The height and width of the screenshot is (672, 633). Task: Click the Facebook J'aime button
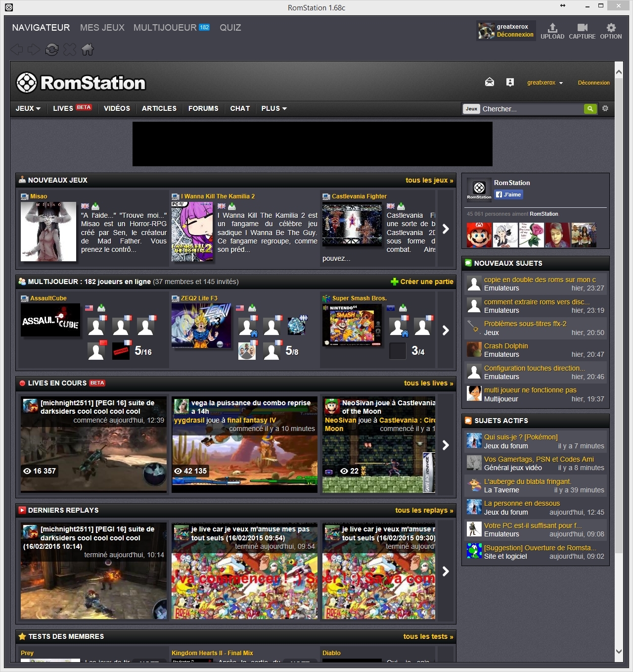click(x=508, y=194)
